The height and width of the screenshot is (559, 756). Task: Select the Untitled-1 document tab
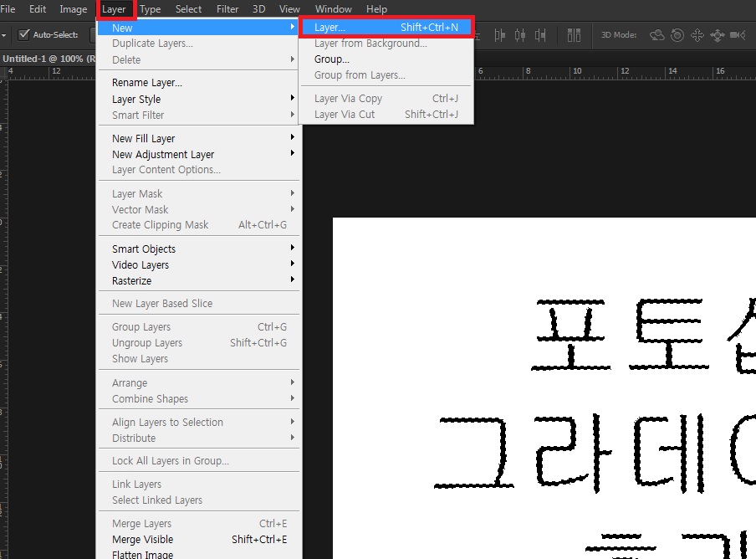(x=49, y=59)
